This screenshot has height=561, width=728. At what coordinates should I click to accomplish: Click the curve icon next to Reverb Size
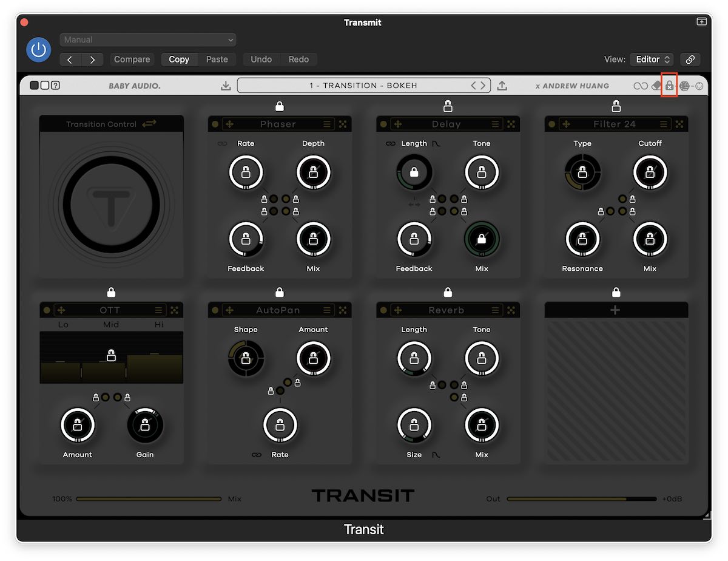pyautogui.click(x=436, y=455)
